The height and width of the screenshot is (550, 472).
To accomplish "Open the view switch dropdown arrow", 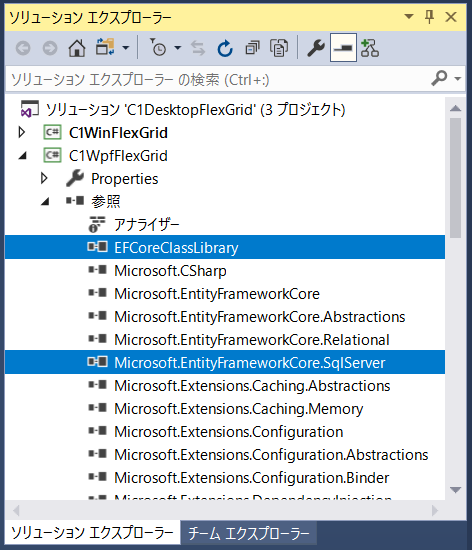I will pos(126,48).
